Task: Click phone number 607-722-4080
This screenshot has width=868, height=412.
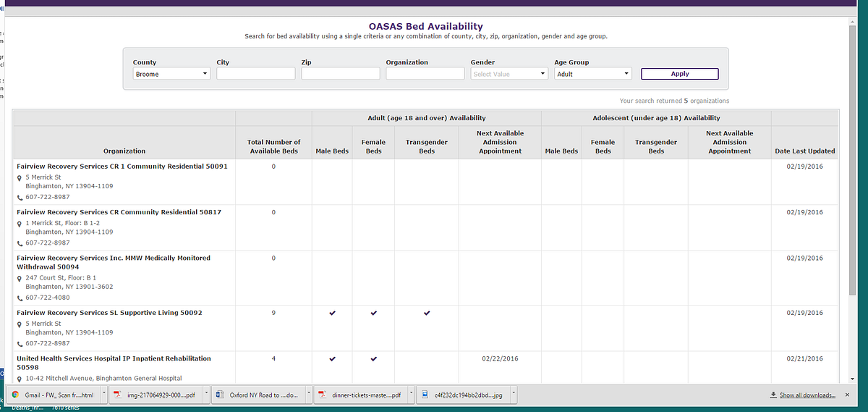Action: point(48,298)
